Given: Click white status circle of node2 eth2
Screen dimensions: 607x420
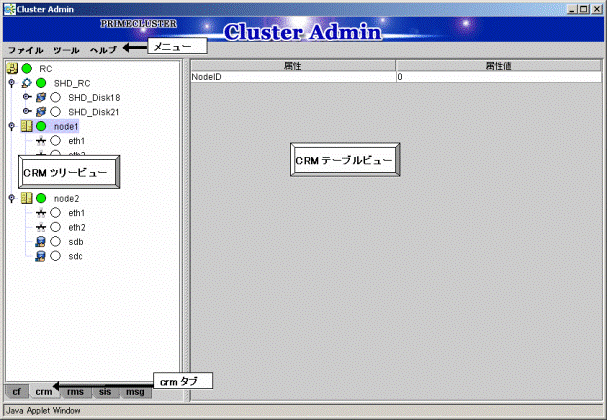Looking at the screenshot, I should [55, 227].
